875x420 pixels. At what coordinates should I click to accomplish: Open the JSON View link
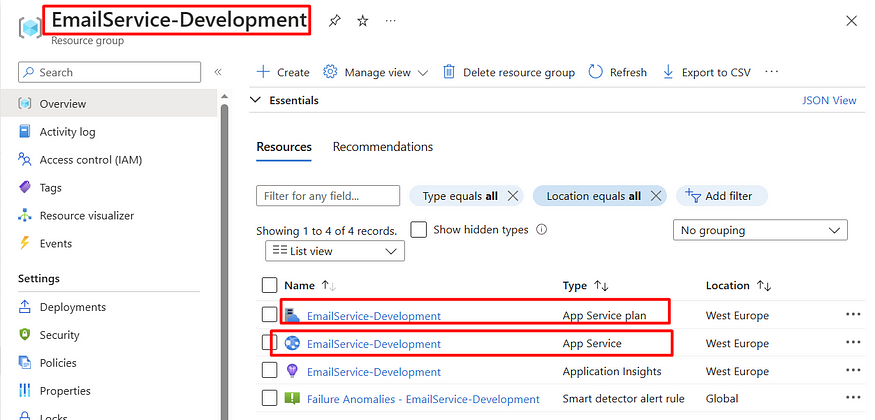(829, 100)
